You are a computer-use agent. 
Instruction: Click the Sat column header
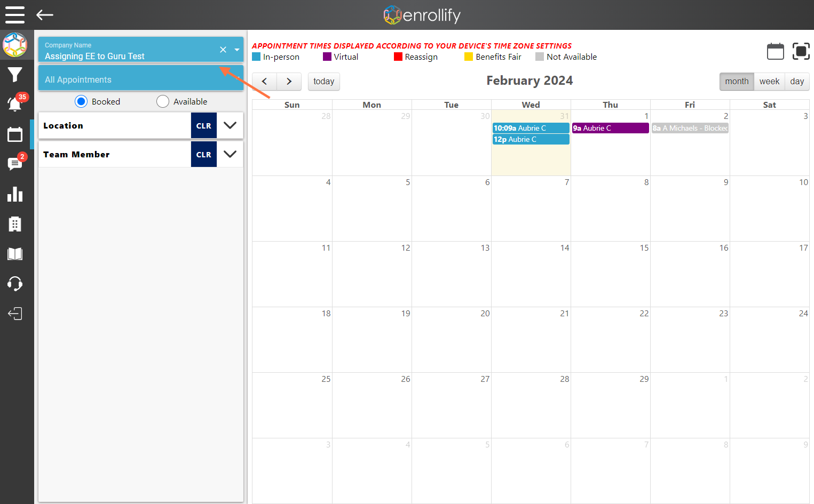tap(770, 105)
